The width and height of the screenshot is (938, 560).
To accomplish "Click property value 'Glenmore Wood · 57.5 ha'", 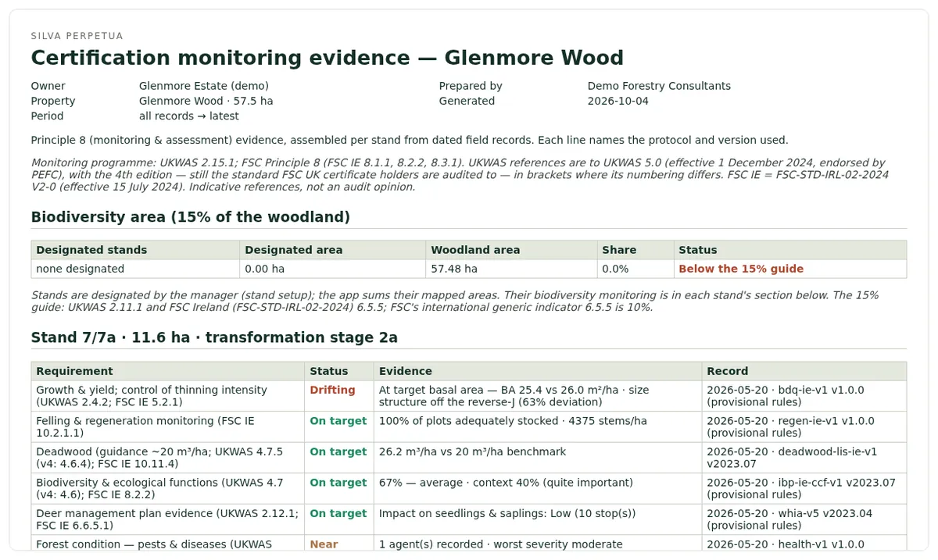I will (206, 101).
